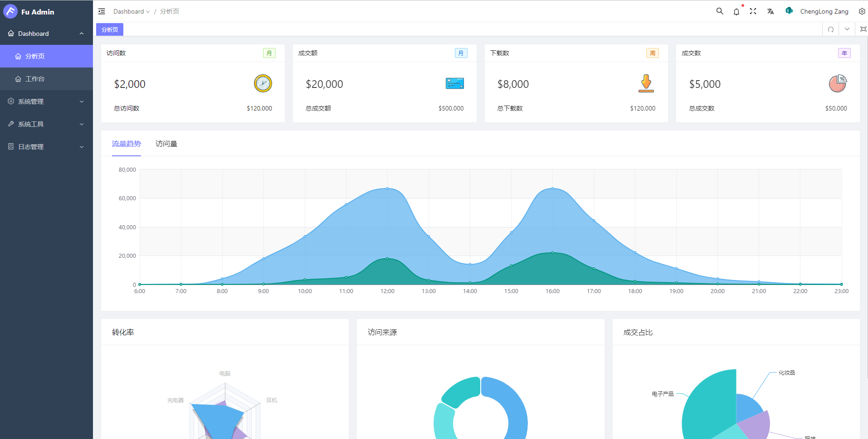Click the 月 tag on 成交额 card
Image resolution: width=868 pixels, height=439 pixels.
click(x=461, y=53)
